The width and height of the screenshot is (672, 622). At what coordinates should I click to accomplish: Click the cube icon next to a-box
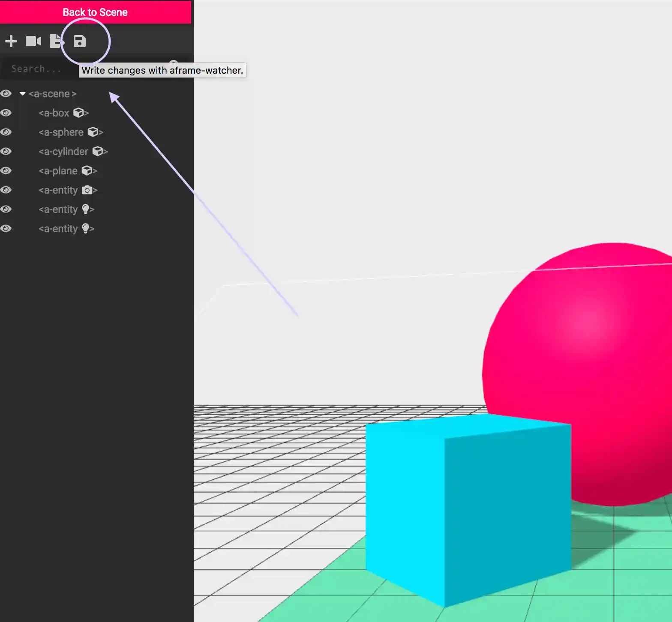[x=78, y=113]
